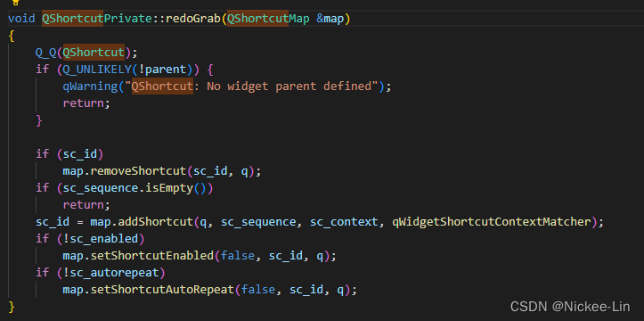The width and height of the screenshot is (644, 321).
Task: Click the sc_context argument
Action: (344, 222)
